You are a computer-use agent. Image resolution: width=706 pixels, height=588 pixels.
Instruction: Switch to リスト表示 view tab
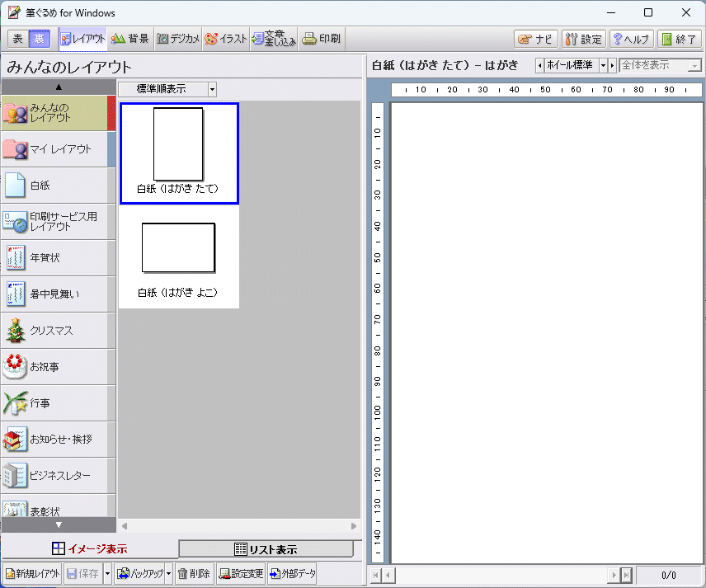pyautogui.click(x=266, y=549)
